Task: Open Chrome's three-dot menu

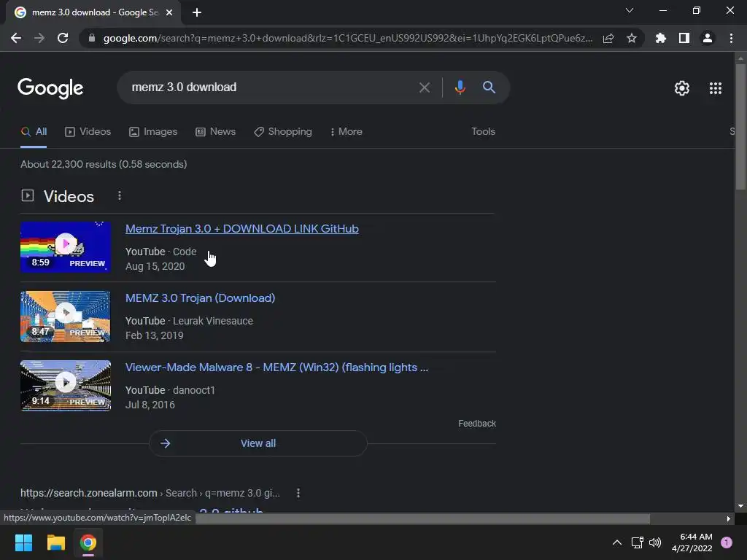Action: [731, 38]
